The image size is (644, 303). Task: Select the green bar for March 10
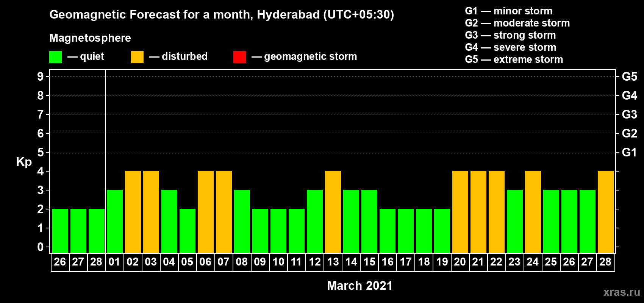tap(278, 231)
